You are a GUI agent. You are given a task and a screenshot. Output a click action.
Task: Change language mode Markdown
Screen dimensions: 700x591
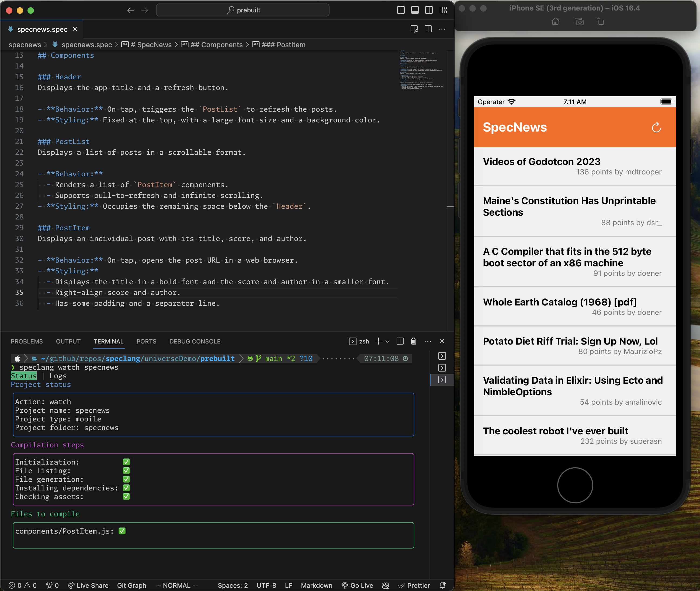[317, 585]
